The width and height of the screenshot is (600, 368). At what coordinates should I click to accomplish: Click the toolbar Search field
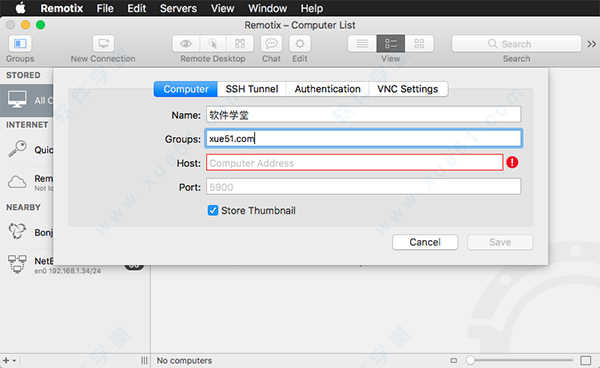(516, 44)
